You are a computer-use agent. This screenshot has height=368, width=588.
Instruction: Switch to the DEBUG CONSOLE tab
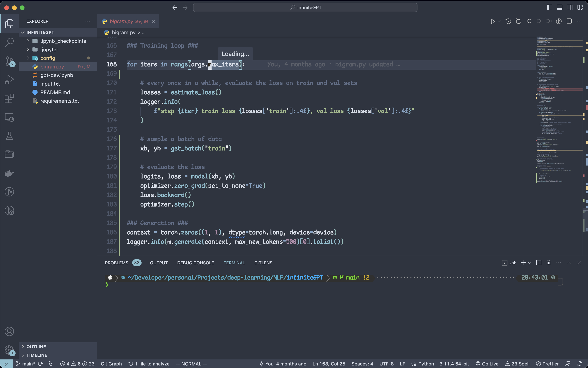[195, 263]
